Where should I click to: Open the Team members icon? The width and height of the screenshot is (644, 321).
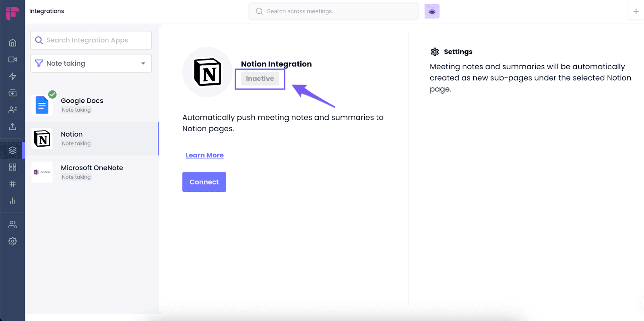pyautogui.click(x=12, y=224)
